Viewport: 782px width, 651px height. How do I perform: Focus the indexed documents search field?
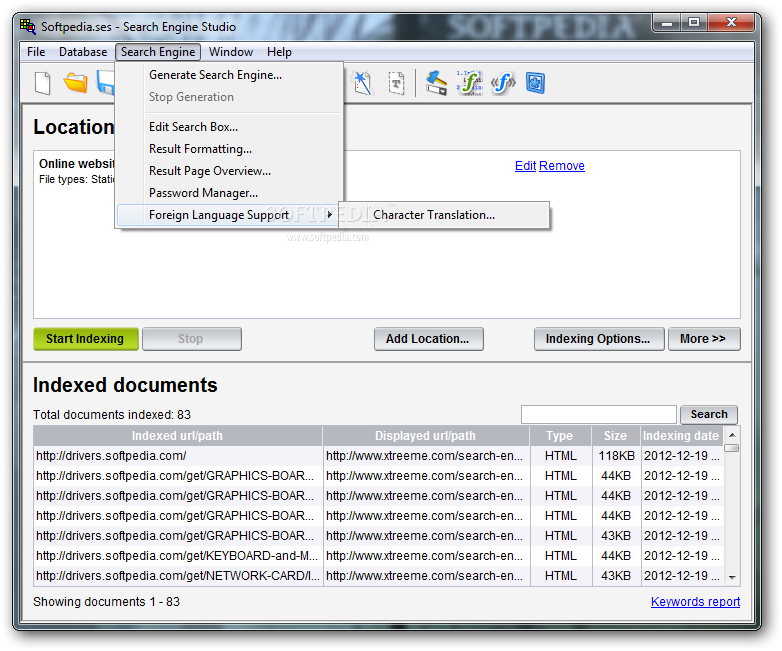(x=598, y=414)
